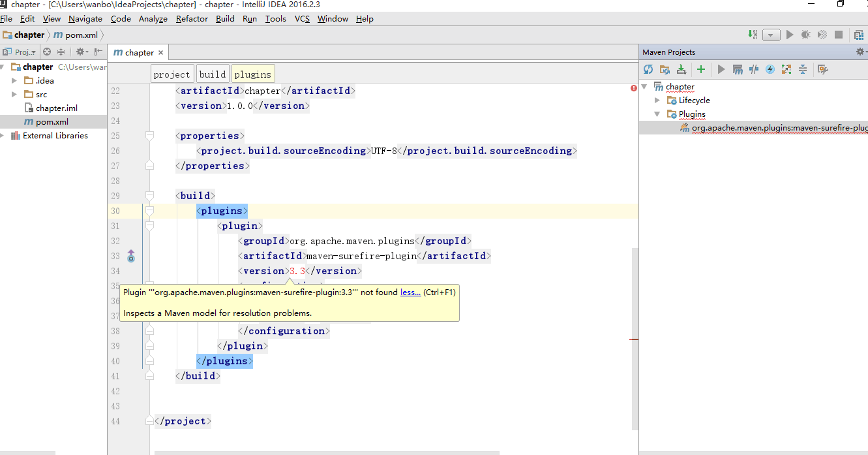Open Project panel settings gear
The width and height of the screenshot is (868, 455).
tap(82, 52)
